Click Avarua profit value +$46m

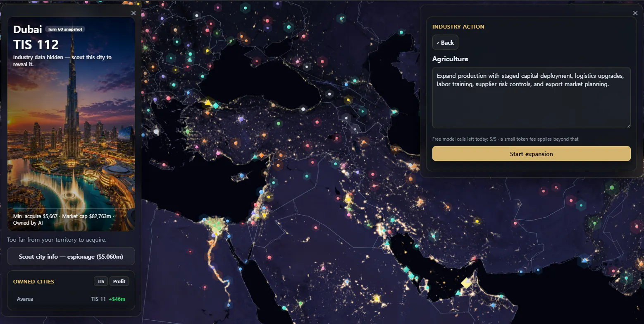[117, 299]
